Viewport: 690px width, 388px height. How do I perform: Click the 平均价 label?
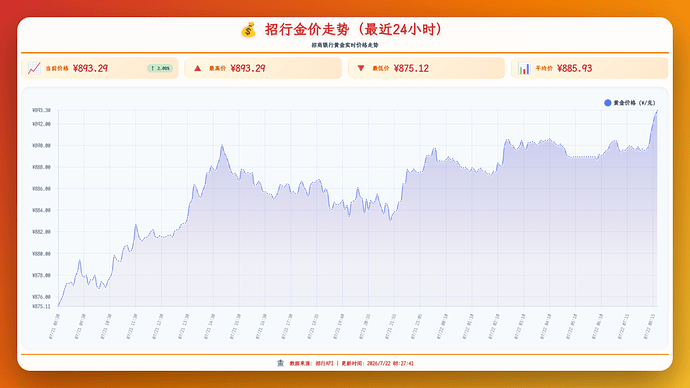coord(544,68)
